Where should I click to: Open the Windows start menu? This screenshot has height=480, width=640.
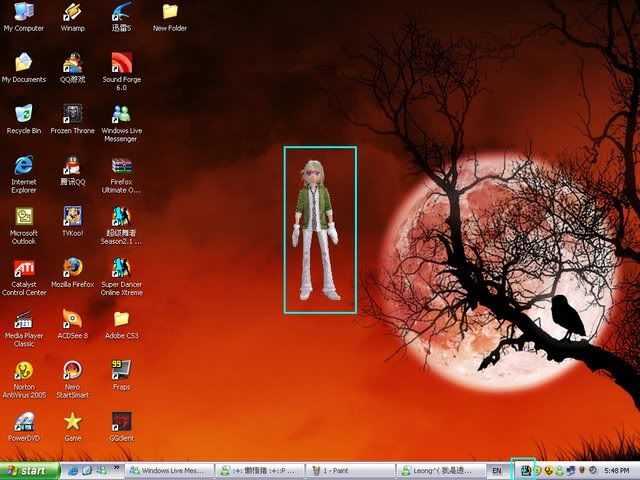(29, 471)
